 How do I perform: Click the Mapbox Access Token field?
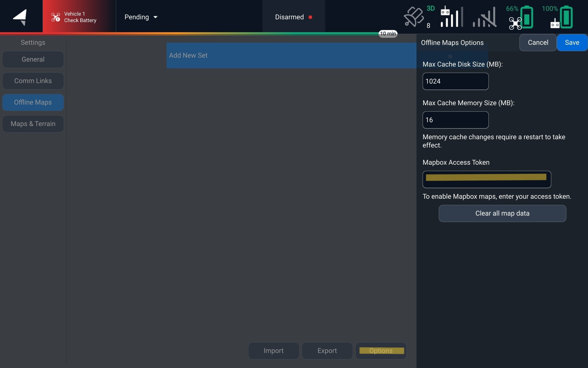coord(486,179)
